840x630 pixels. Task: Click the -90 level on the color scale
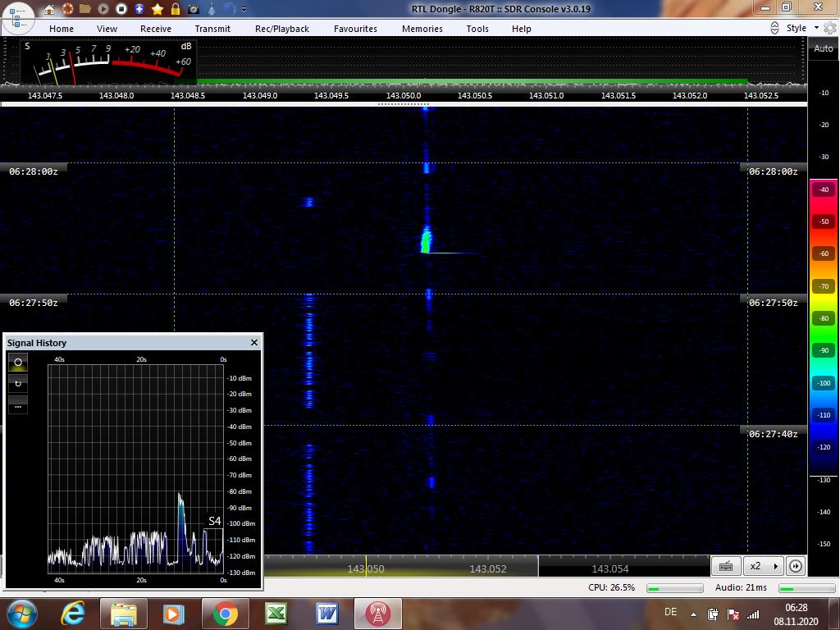824,350
